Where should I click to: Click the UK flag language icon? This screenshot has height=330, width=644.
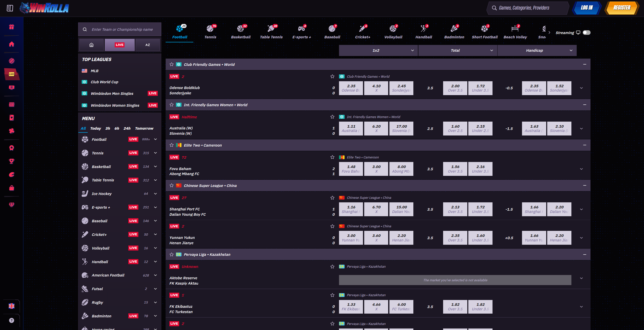pos(12,306)
